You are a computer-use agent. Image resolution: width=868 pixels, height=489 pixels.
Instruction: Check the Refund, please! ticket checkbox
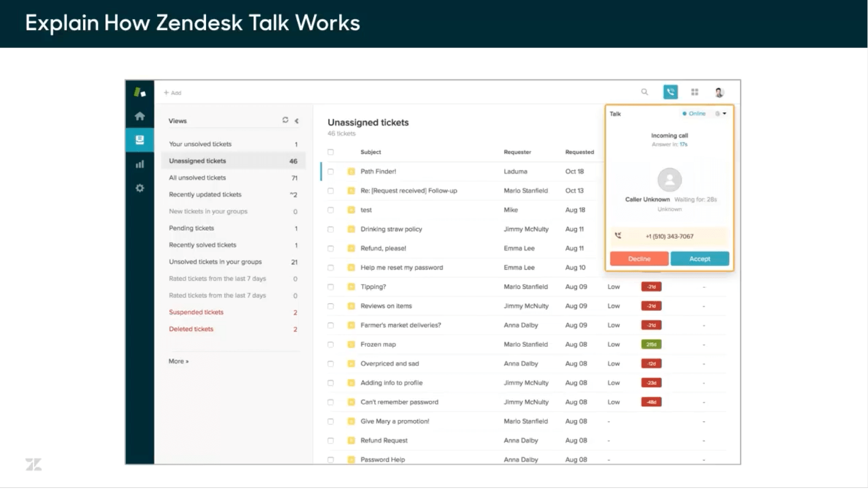(330, 248)
